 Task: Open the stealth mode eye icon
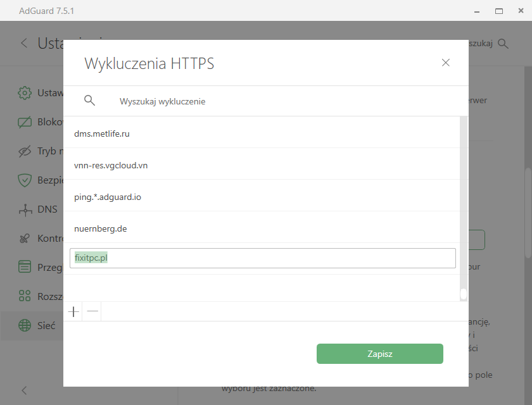pyautogui.click(x=25, y=151)
